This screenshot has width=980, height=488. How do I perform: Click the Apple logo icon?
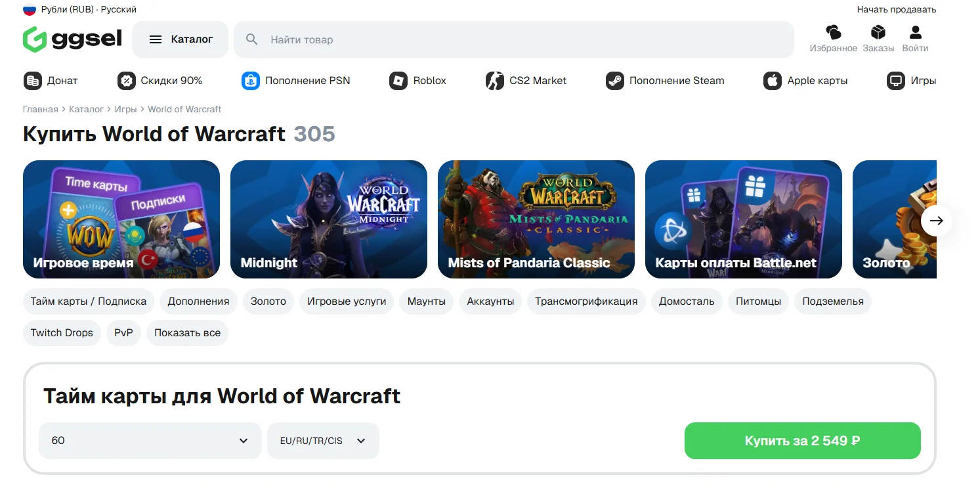point(773,81)
